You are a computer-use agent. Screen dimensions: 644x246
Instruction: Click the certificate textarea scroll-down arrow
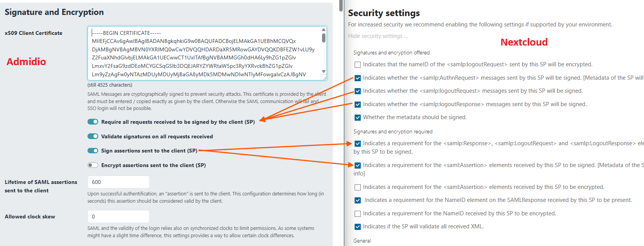[324, 72]
